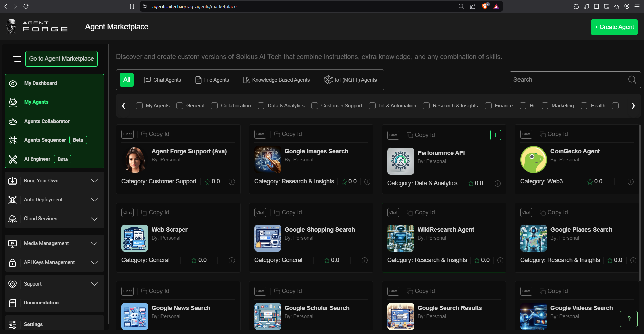Click the Hr category checkbox

523,106
